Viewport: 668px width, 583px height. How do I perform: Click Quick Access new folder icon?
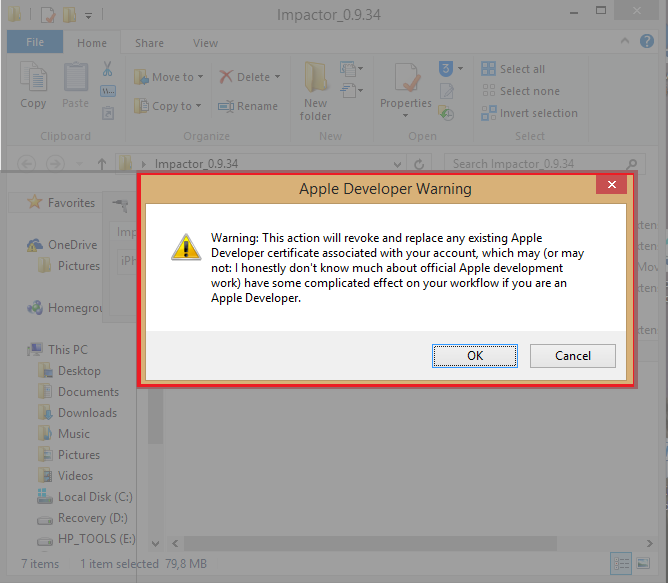pyautogui.click(x=69, y=15)
